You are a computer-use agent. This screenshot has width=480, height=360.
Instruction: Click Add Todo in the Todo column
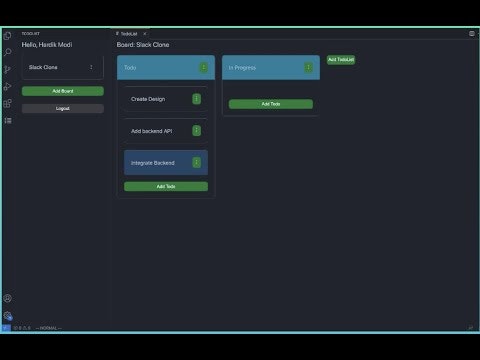(166, 186)
